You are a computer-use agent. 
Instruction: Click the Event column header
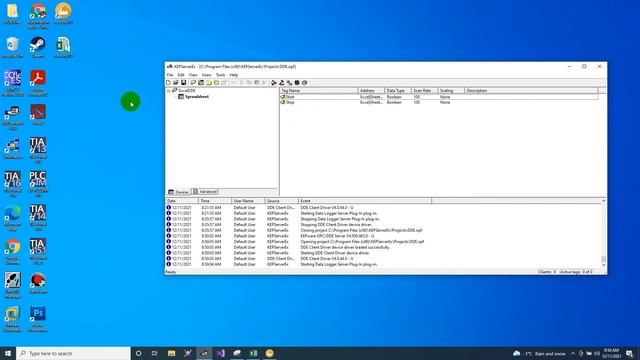pos(365,201)
